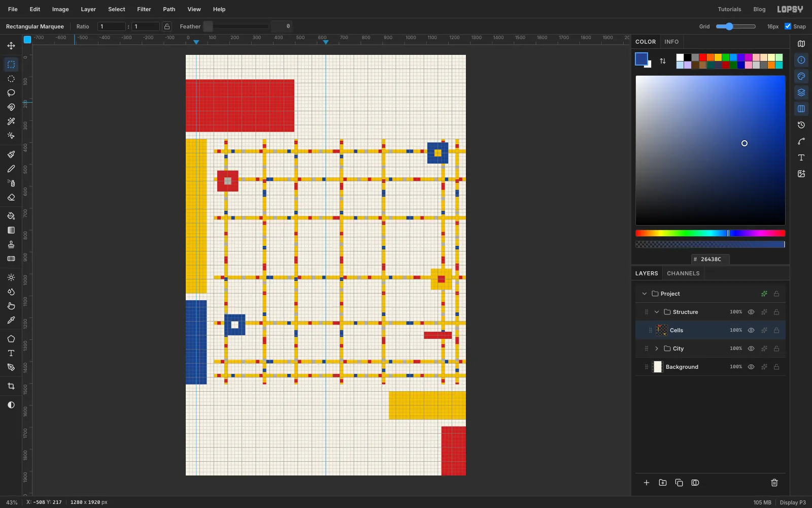Toggle the Snap checkbox

pos(788,26)
